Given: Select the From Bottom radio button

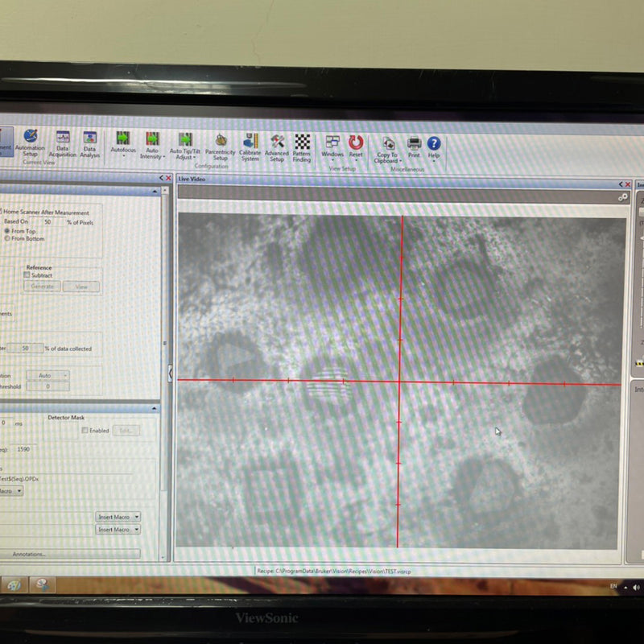Looking at the screenshot, I should pos(7,238).
